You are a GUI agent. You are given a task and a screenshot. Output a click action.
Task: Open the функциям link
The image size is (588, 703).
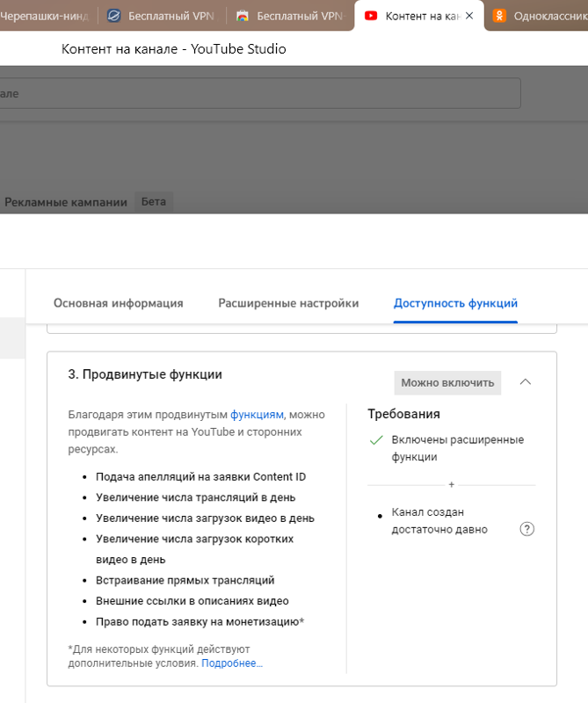coord(257,415)
